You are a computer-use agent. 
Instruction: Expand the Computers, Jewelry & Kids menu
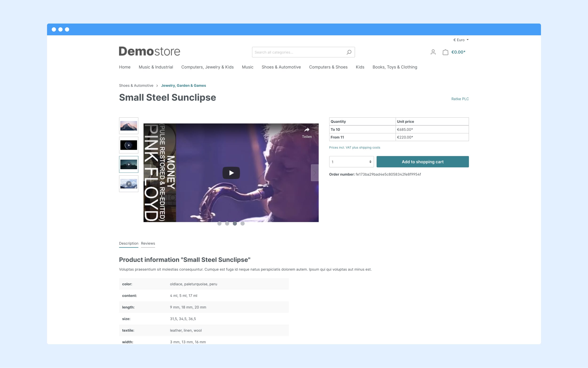pyautogui.click(x=207, y=67)
